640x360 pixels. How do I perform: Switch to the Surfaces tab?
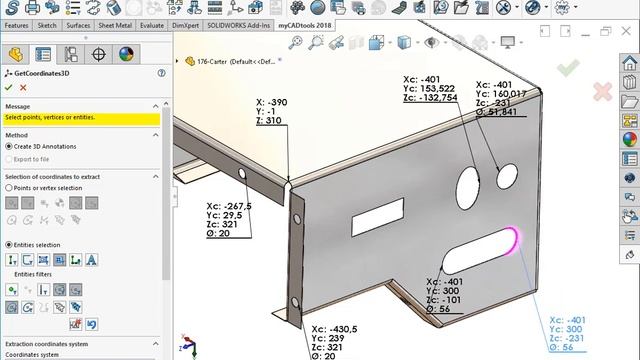coord(78,25)
